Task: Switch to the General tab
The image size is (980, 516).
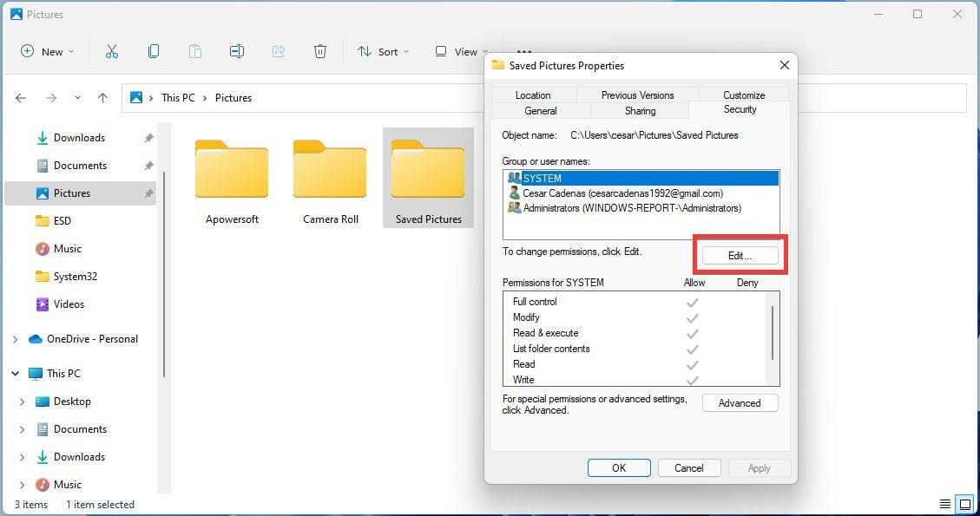Action: point(541,111)
